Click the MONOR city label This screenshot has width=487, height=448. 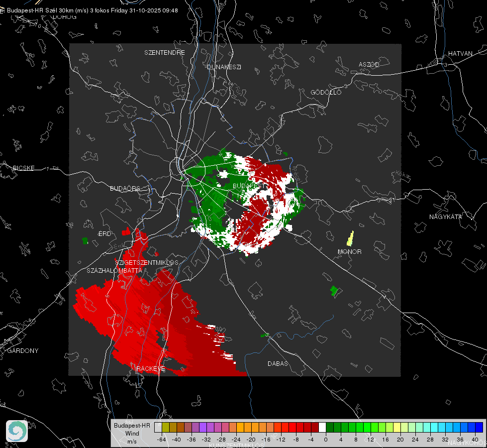350,251
